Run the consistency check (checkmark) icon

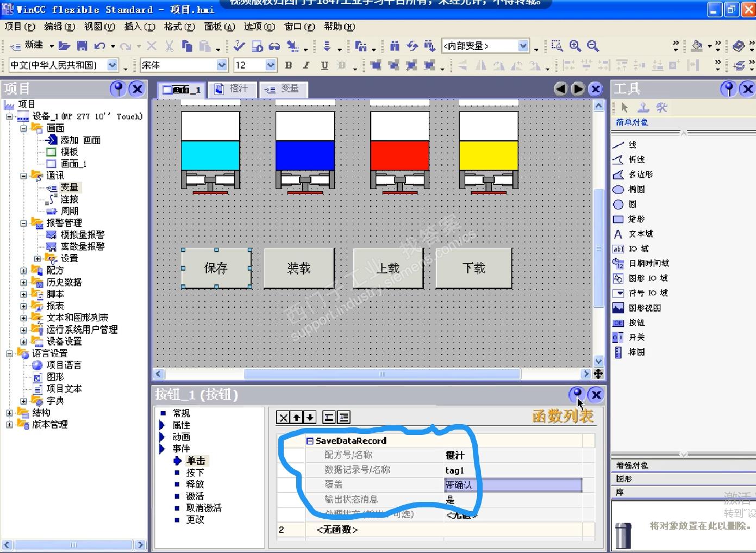point(239,46)
